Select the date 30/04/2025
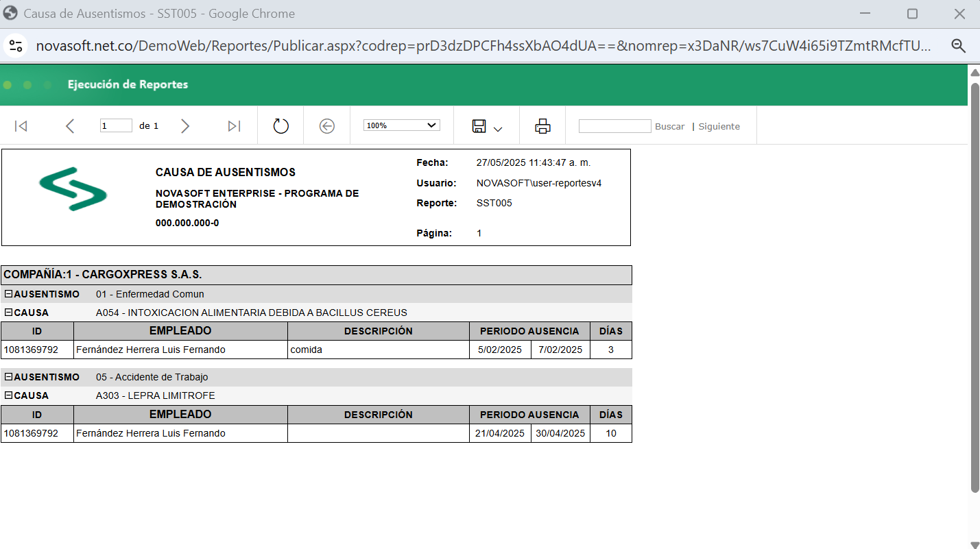980x549 pixels. [560, 433]
